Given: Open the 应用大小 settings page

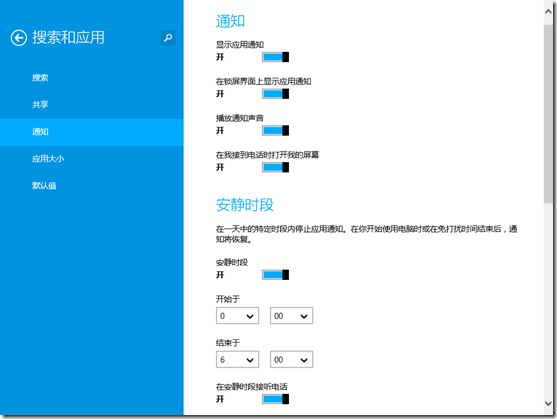Looking at the screenshot, I should coord(48,159).
